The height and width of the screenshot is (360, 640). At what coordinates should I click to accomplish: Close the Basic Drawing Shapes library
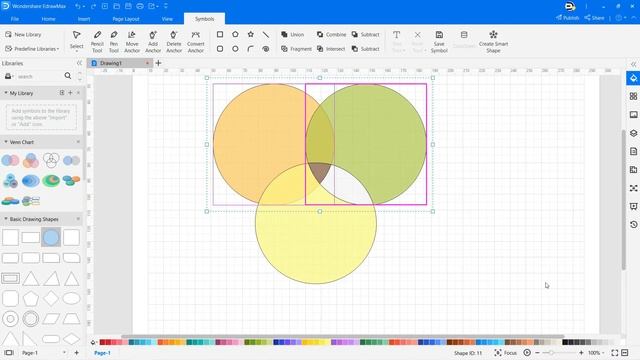coord(78,219)
